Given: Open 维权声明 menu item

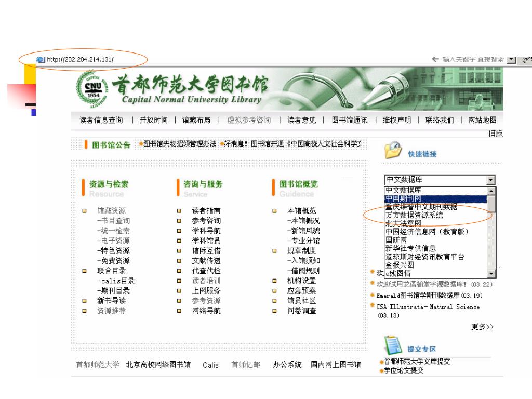Looking at the screenshot, I should click(396, 120).
